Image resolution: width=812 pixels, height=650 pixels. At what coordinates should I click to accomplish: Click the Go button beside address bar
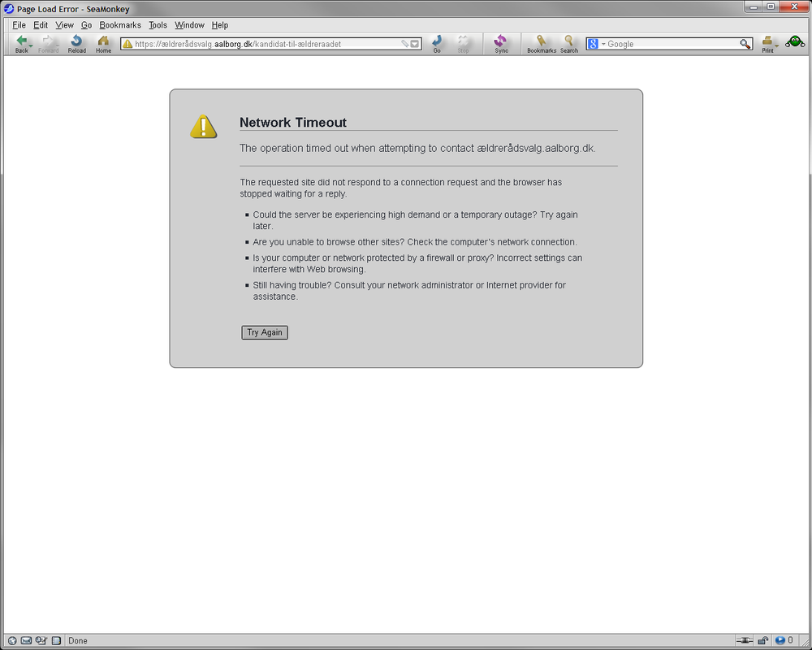[437, 44]
